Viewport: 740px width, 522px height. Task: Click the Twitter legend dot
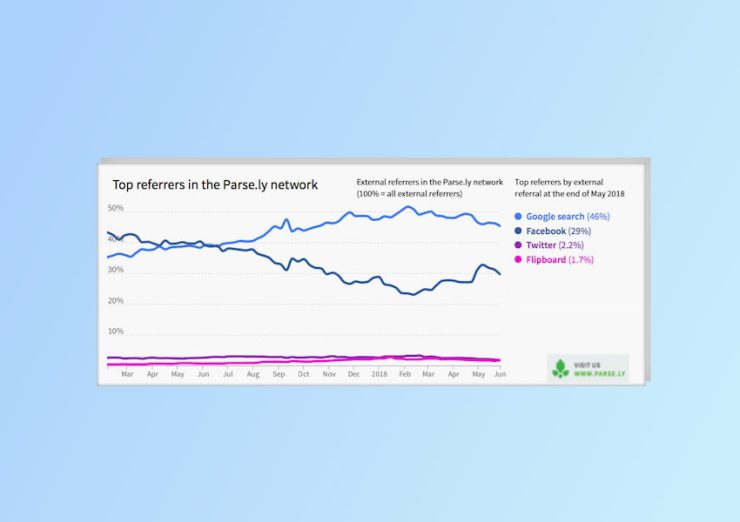coord(517,245)
